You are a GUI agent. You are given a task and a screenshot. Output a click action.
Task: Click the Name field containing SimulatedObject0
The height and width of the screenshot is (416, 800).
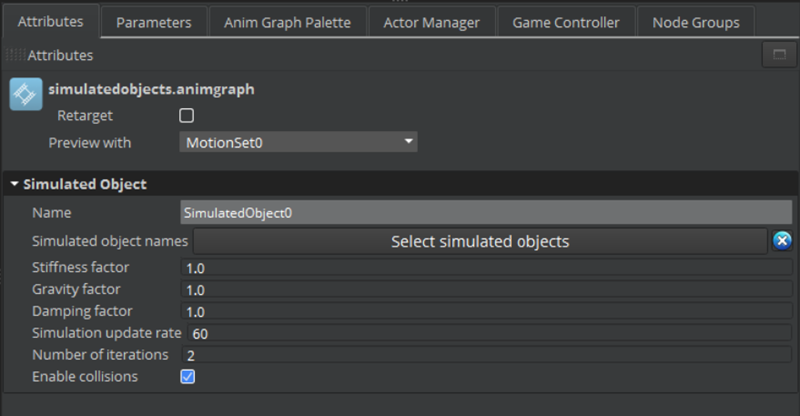point(486,212)
